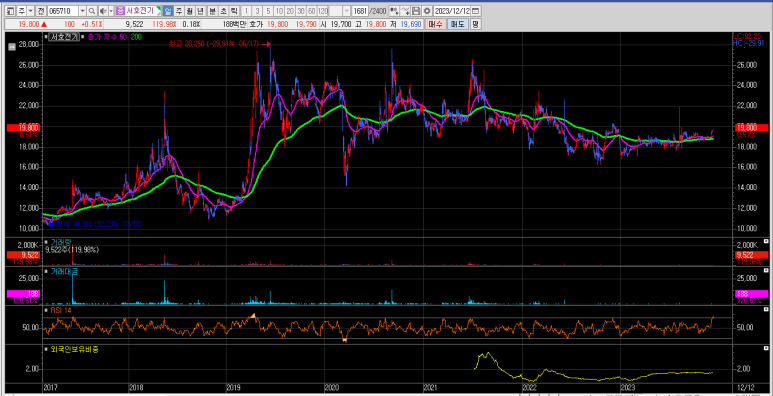Click the speaker sound icon
Viewport: 773px width, 396px height.
(x=103, y=11)
